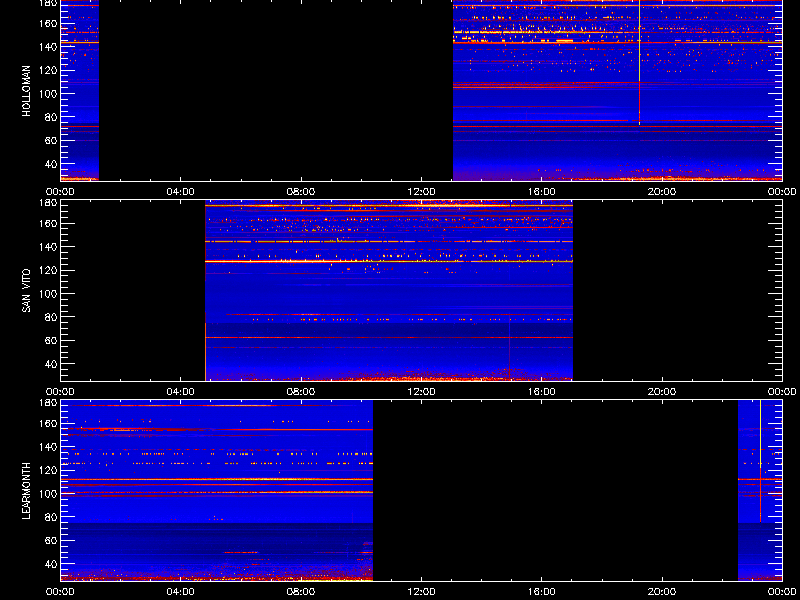Click the 160 frequency tick on Holloman axis

tap(49, 23)
